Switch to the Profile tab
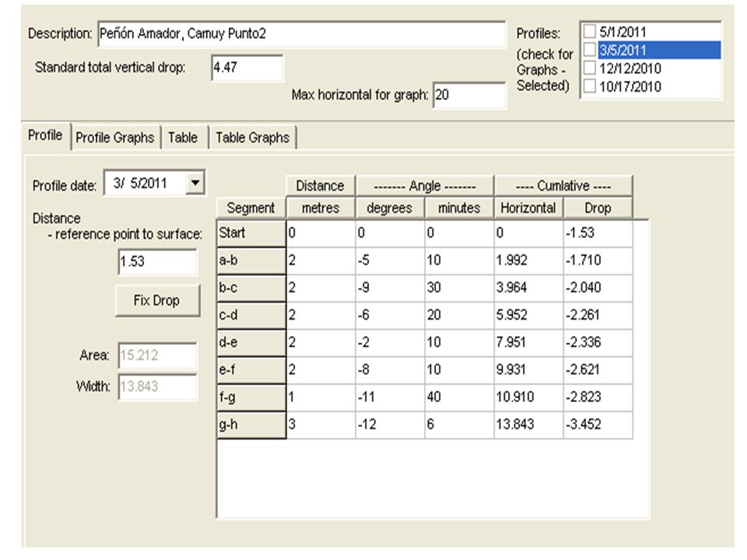This screenshot has height=560, width=747. coord(45,135)
